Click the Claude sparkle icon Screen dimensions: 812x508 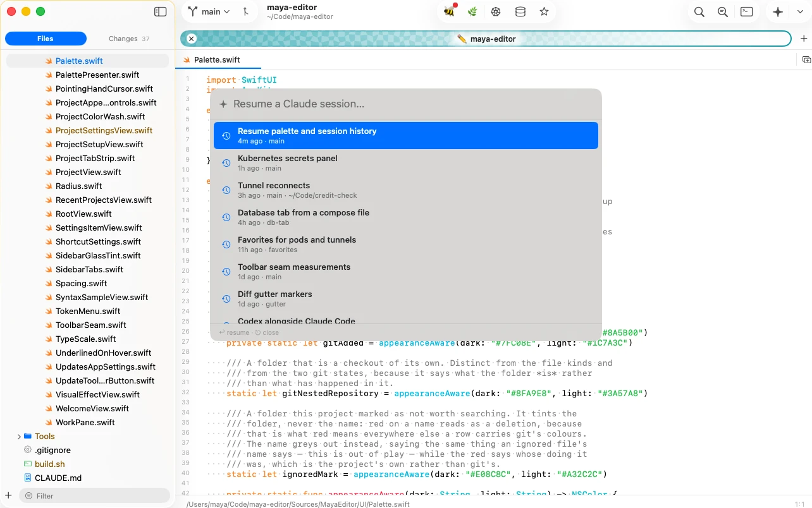point(778,11)
